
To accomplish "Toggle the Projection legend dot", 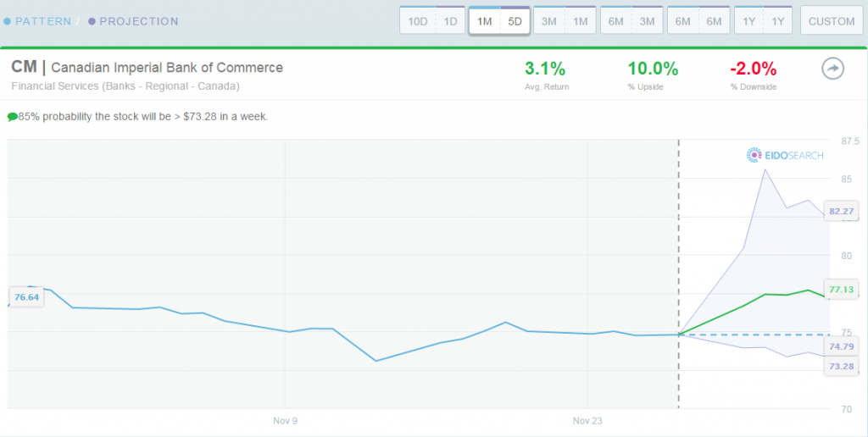I will click(x=92, y=22).
